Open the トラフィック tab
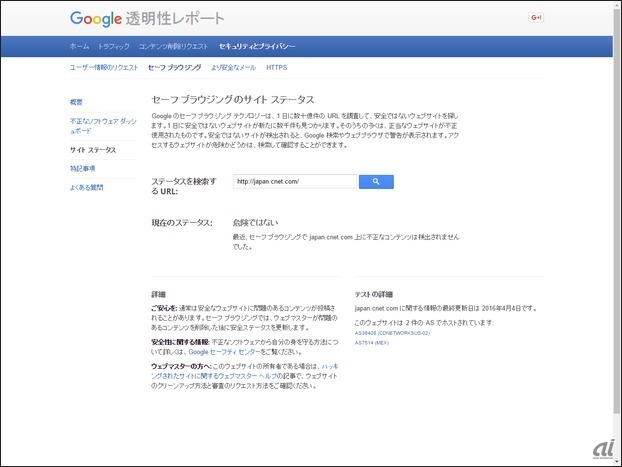This screenshot has height=467, width=622. coord(114,46)
